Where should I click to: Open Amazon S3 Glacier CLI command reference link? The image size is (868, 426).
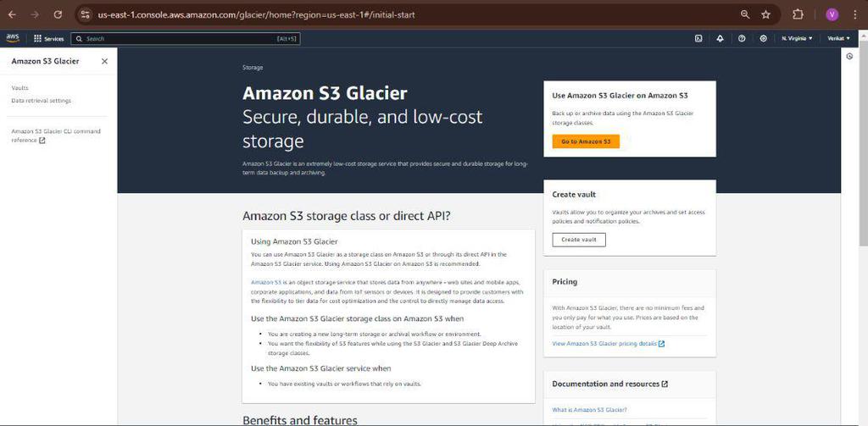tap(55, 136)
